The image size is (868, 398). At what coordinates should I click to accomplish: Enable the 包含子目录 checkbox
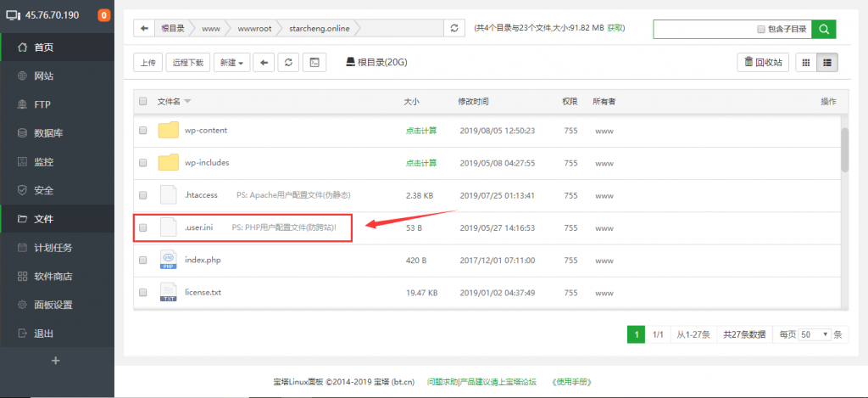(x=761, y=30)
